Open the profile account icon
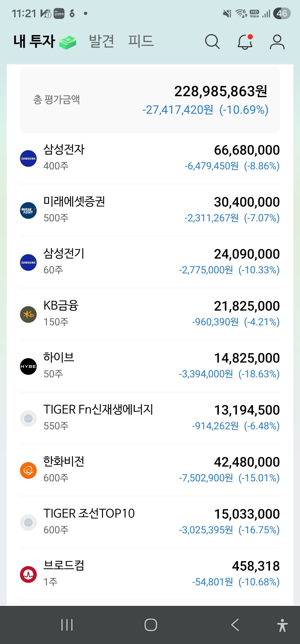The image size is (300, 644). tap(277, 42)
